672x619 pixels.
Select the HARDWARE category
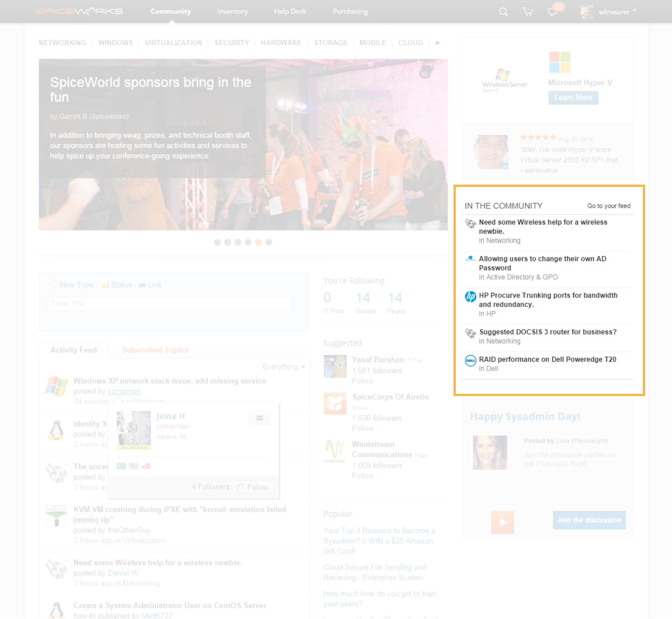[281, 43]
